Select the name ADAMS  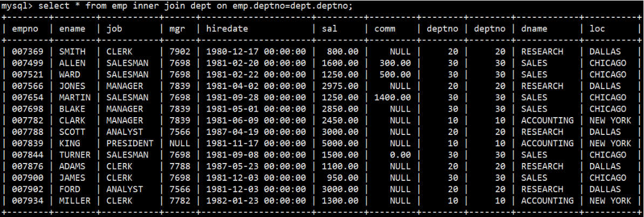coord(72,166)
